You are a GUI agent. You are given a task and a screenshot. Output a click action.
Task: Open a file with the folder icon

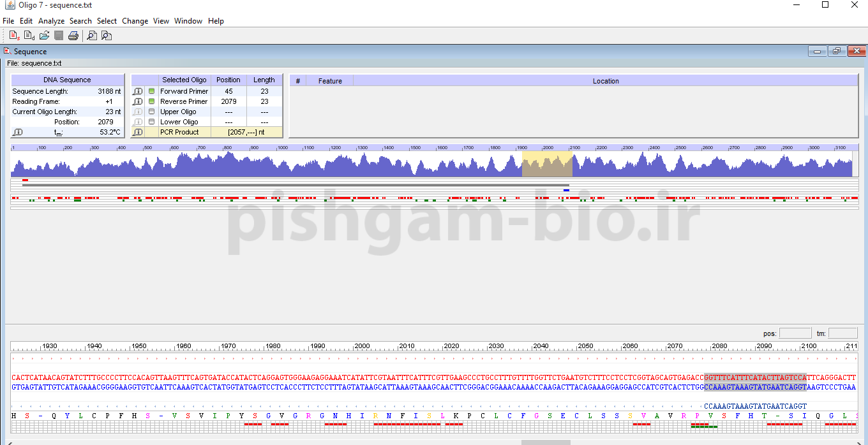[x=44, y=36]
